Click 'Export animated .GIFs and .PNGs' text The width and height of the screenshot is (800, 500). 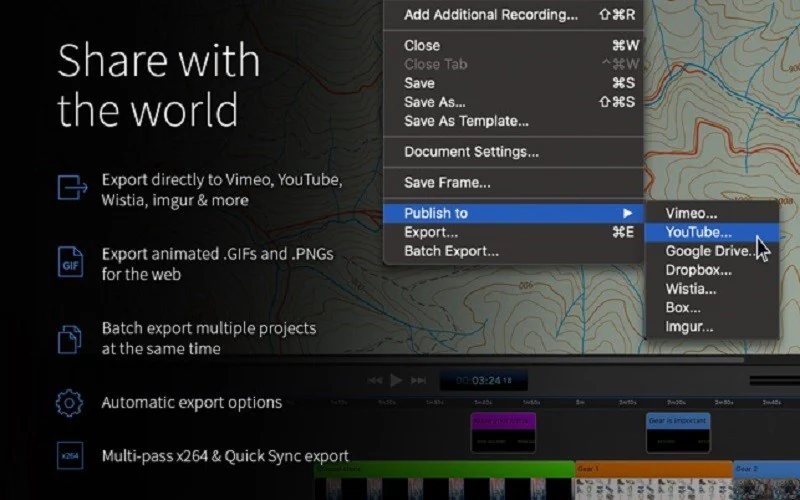click(217, 254)
